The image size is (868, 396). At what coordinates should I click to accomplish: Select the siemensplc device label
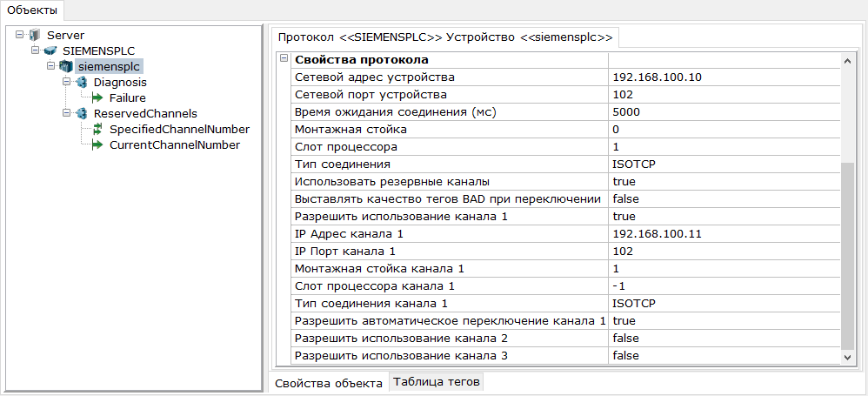[x=109, y=66]
